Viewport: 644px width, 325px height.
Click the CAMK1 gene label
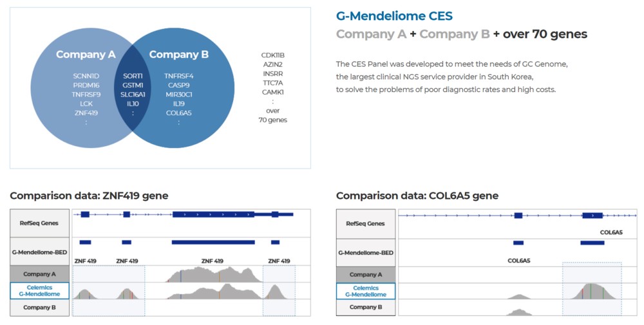point(272,92)
